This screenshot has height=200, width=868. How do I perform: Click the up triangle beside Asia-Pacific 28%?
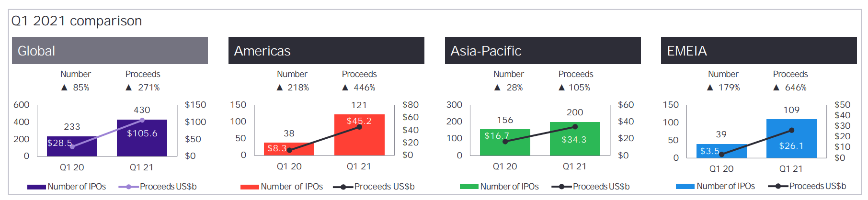497,88
